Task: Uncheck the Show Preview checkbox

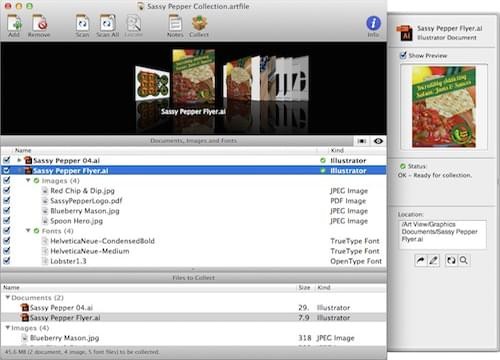Action: click(403, 55)
